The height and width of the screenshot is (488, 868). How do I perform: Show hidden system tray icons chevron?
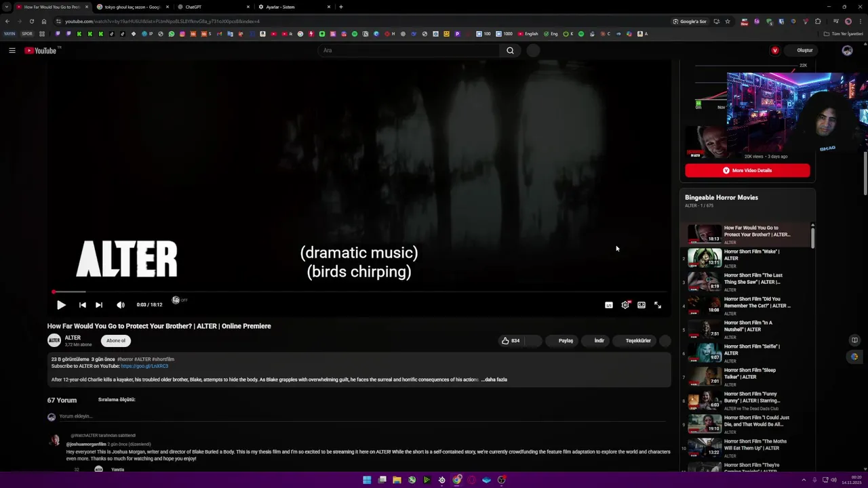click(x=804, y=480)
